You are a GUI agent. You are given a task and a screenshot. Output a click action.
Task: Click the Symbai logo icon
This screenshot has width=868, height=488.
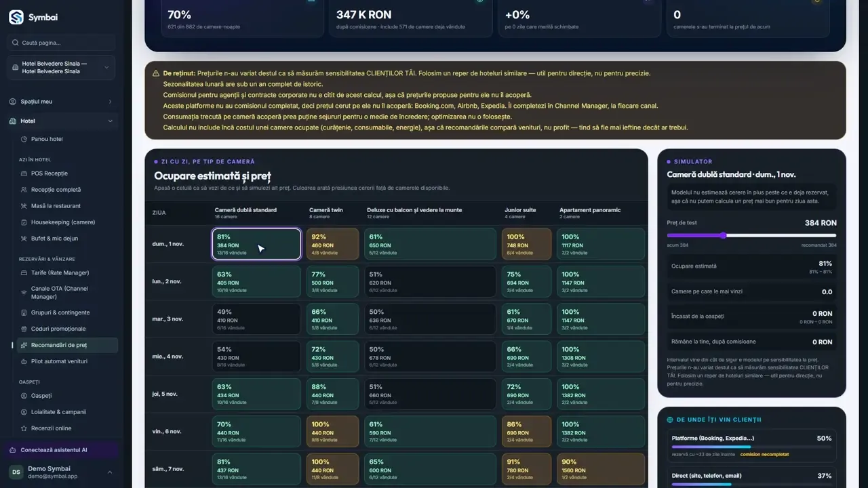coord(16,17)
